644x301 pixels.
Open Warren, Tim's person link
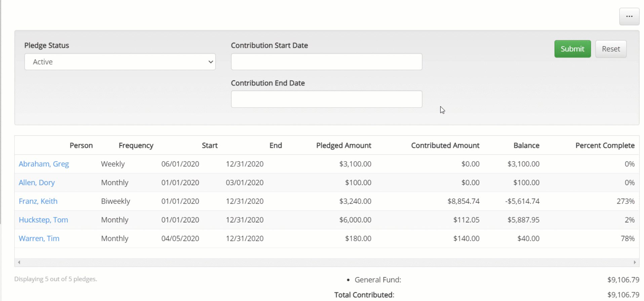coord(39,239)
